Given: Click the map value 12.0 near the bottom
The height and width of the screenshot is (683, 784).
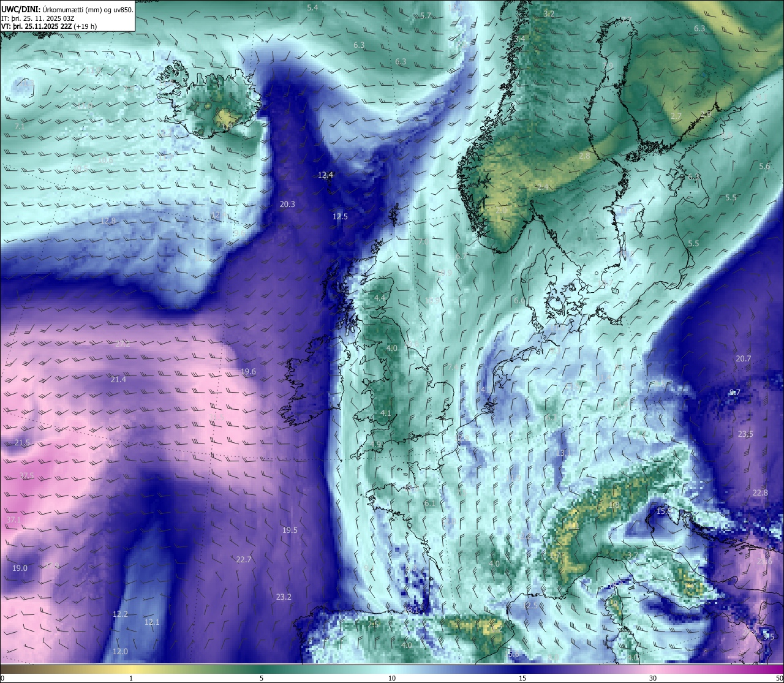Looking at the screenshot, I should (120, 651).
